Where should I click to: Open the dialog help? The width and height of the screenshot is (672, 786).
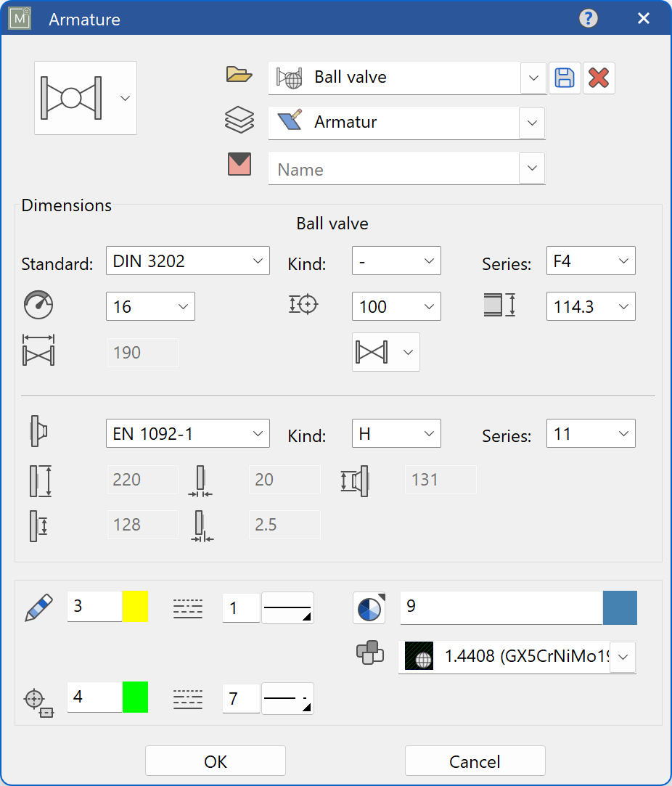click(x=588, y=18)
